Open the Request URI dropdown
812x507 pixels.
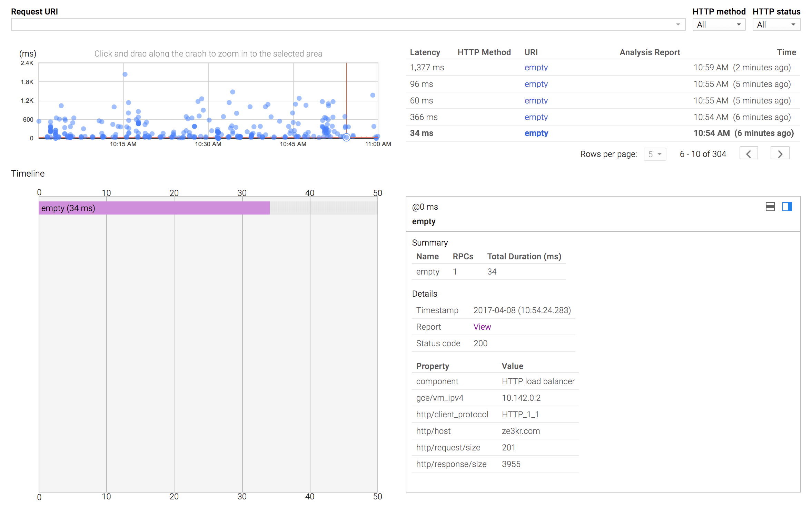pos(348,24)
